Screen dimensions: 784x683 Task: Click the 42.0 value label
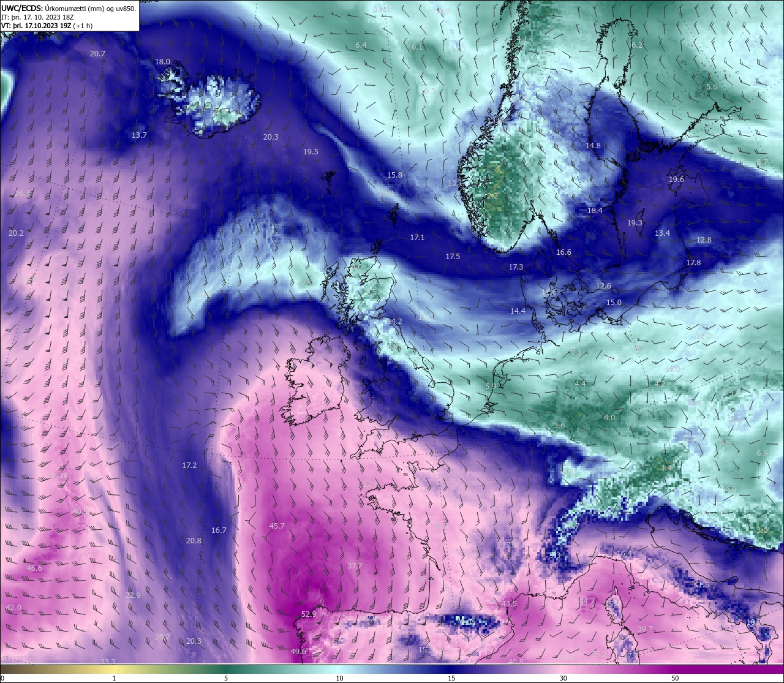(x=13, y=608)
